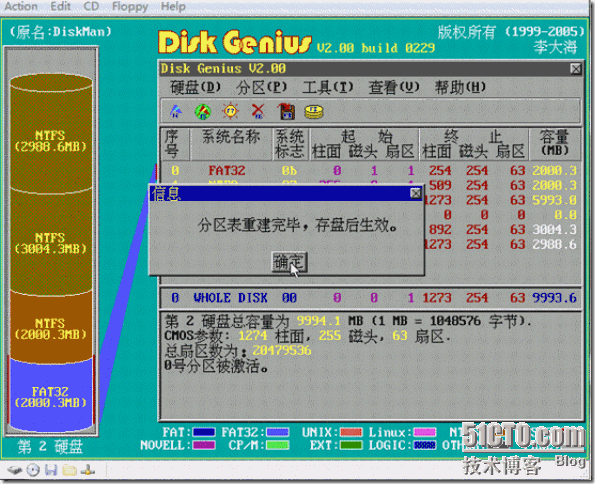The image size is (595, 484).
Task: Open the CD menu
Action: [x=91, y=6]
